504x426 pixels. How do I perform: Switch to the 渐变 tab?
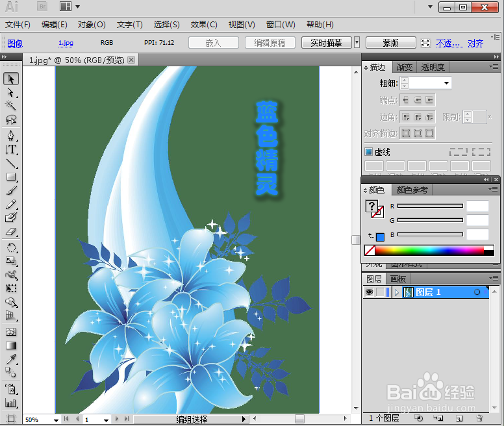(x=405, y=67)
